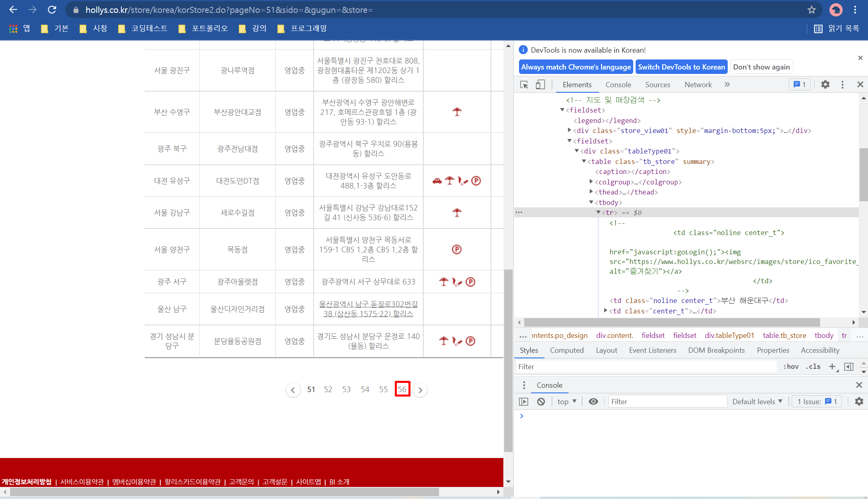Viewport: 868px width, 499px height.
Task: Collapse the tbody tree node
Action: pos(591,202)
